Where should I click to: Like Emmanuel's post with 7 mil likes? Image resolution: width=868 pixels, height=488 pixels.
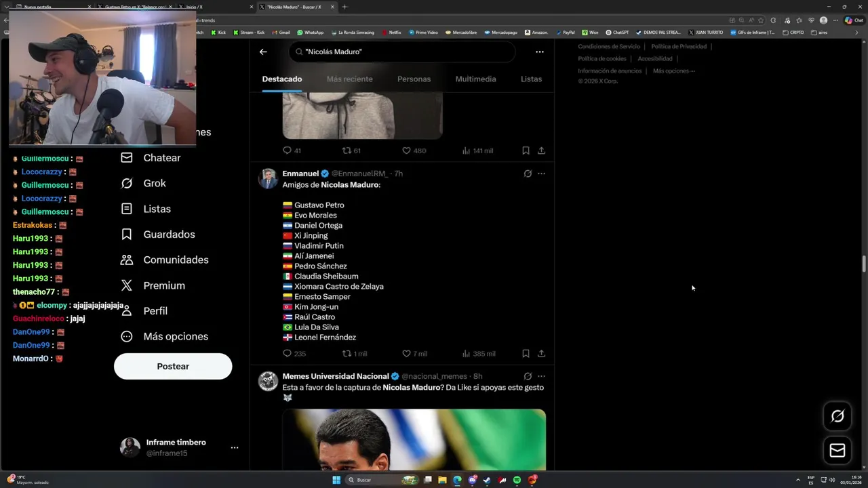pos(414,354)
